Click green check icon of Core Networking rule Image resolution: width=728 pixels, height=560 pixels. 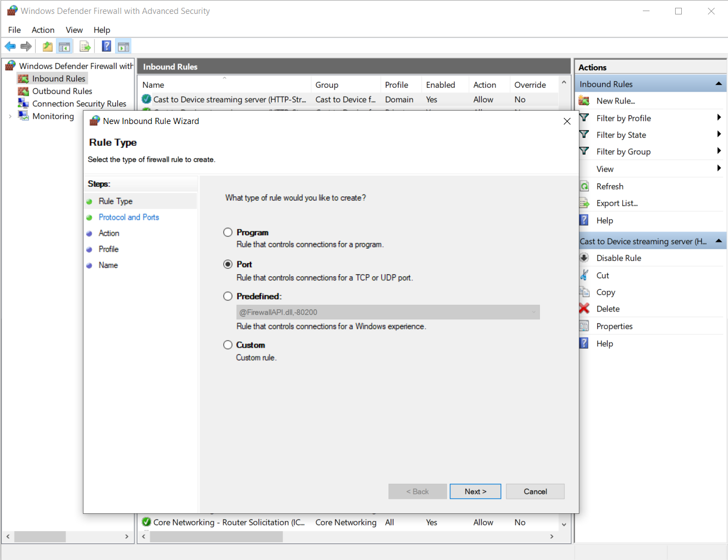[146, 522]
